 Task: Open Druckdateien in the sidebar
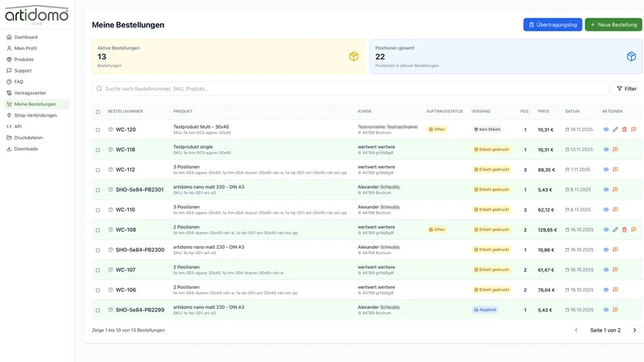[x=36, y=138]
